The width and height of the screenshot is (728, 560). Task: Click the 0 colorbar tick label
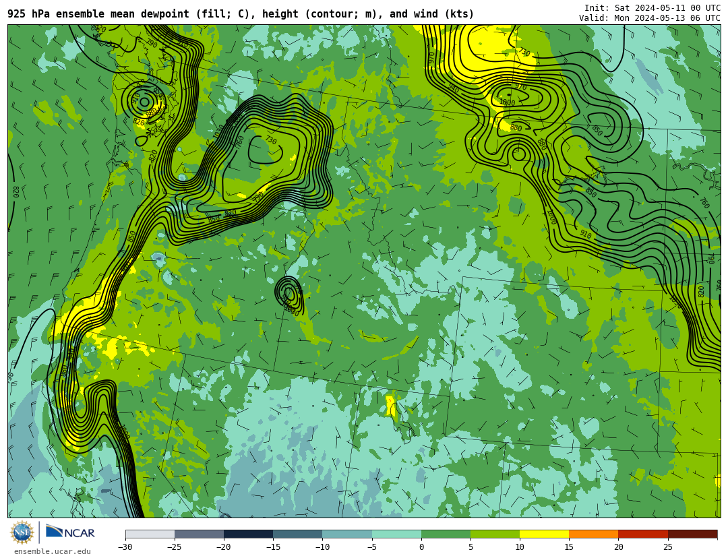(421, 547)
